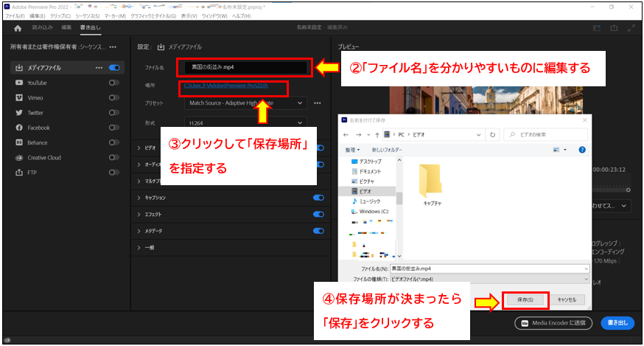Open the シーケンス(S) menu
Viewport: 644px width, 346px height.
88,16
